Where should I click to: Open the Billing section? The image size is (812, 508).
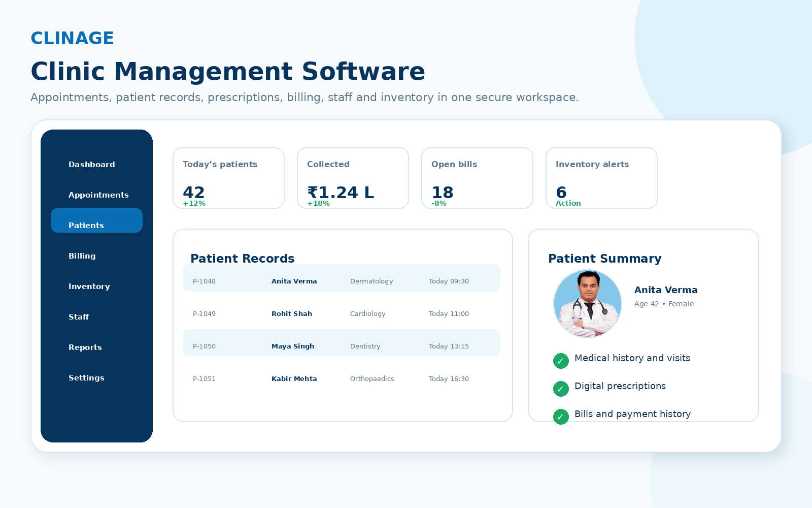tap(82, 256)
